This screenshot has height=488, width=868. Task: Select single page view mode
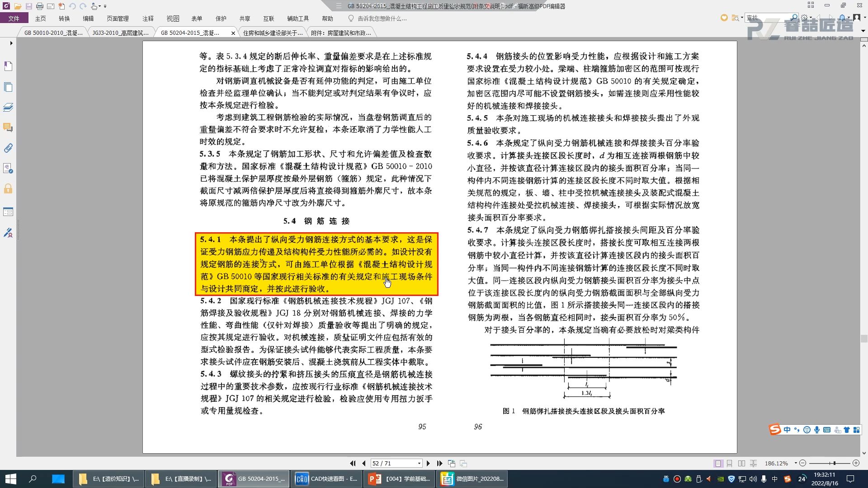[718, 463]
